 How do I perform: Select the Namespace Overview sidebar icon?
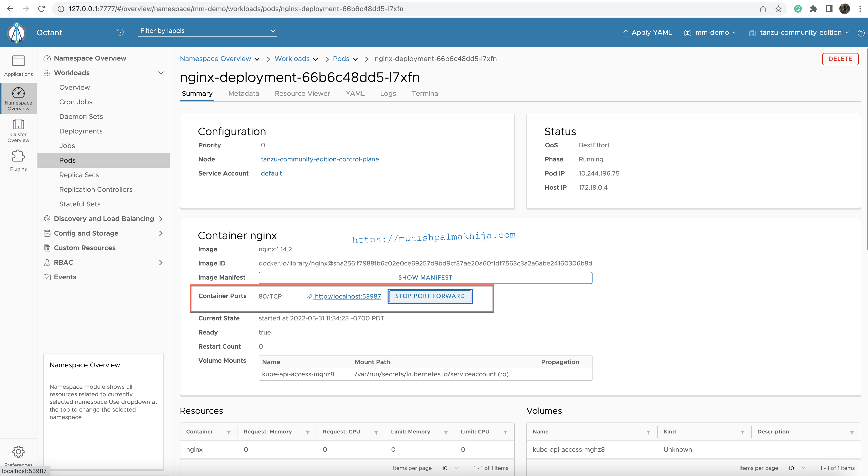(18, 99)
